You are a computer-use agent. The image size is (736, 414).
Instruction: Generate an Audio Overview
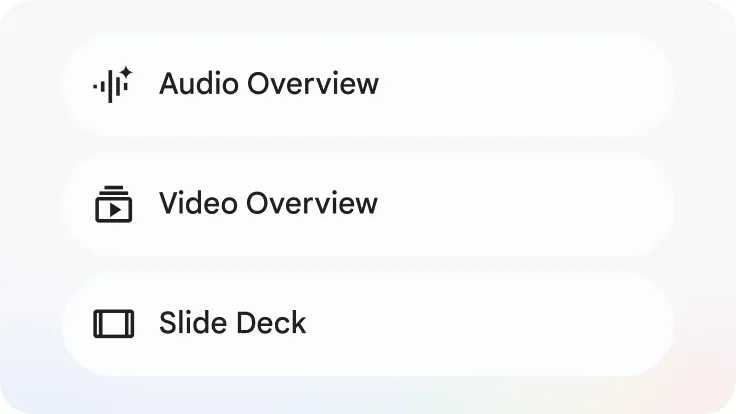(x=368, y=84)
